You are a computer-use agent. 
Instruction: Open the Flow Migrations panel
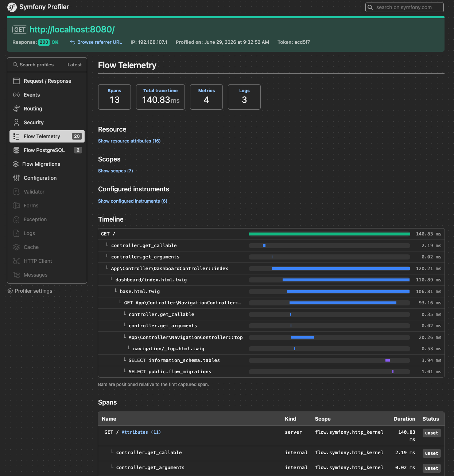47,164
